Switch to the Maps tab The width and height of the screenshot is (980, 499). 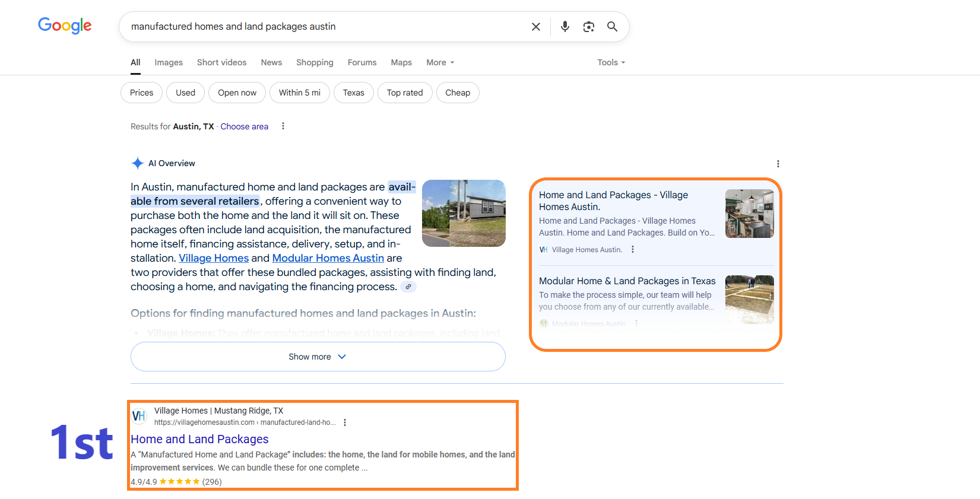coord(401,62)
